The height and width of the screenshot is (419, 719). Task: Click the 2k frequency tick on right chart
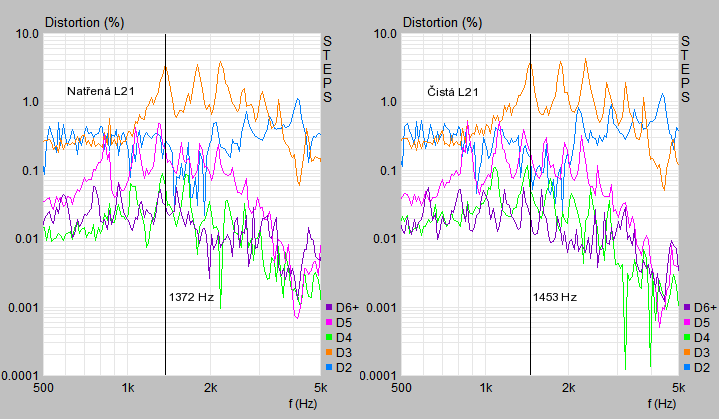(x=568, y=388)
